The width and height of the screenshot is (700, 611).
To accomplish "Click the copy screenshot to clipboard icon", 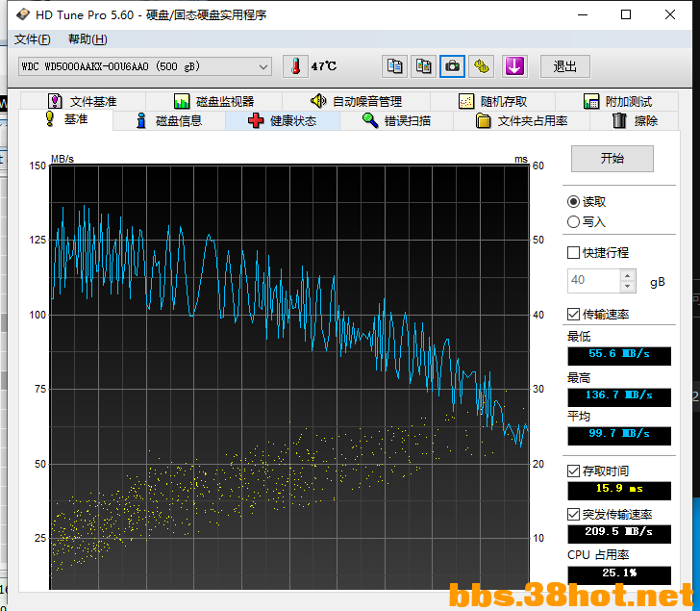I will click(423, 66).
